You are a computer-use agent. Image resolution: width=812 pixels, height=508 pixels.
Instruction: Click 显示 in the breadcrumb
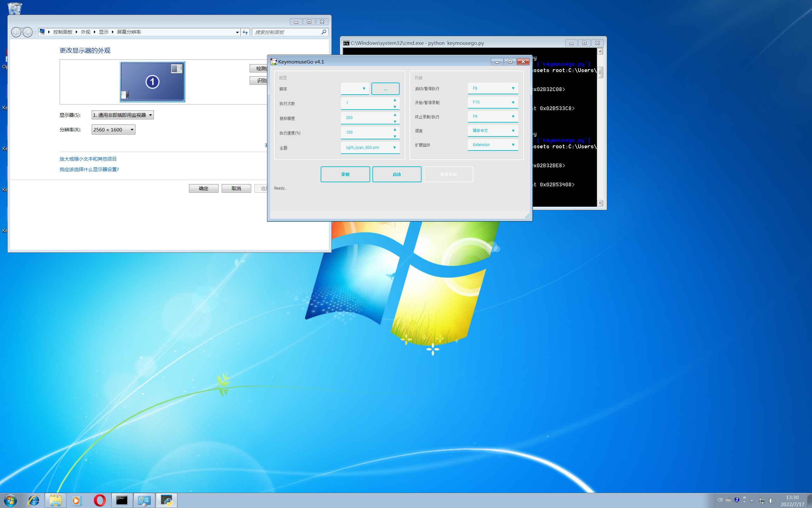pyautogui.click(x=104, y=32)
